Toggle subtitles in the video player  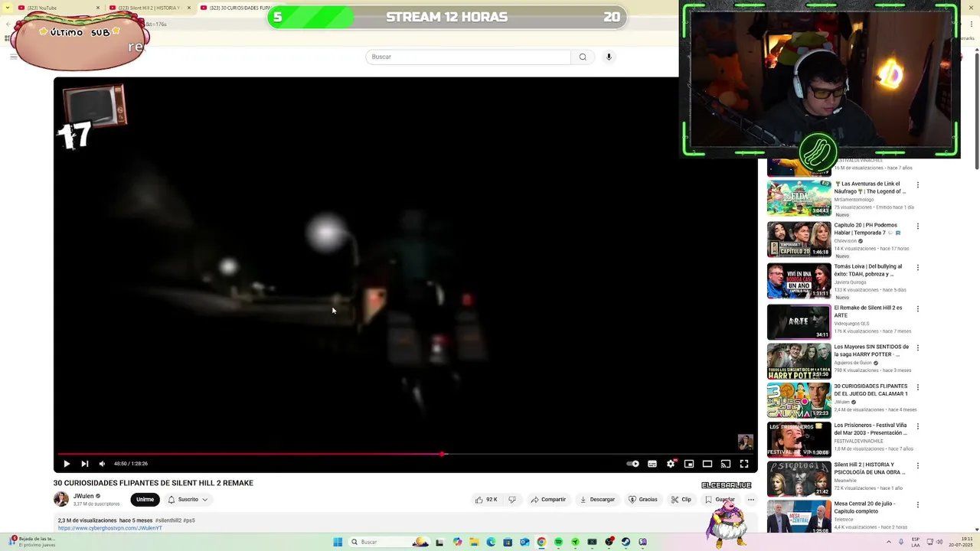tap(652, 464)
